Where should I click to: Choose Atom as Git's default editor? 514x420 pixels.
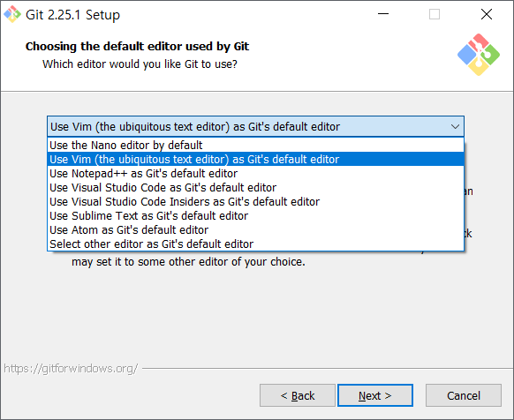(256, 229)
